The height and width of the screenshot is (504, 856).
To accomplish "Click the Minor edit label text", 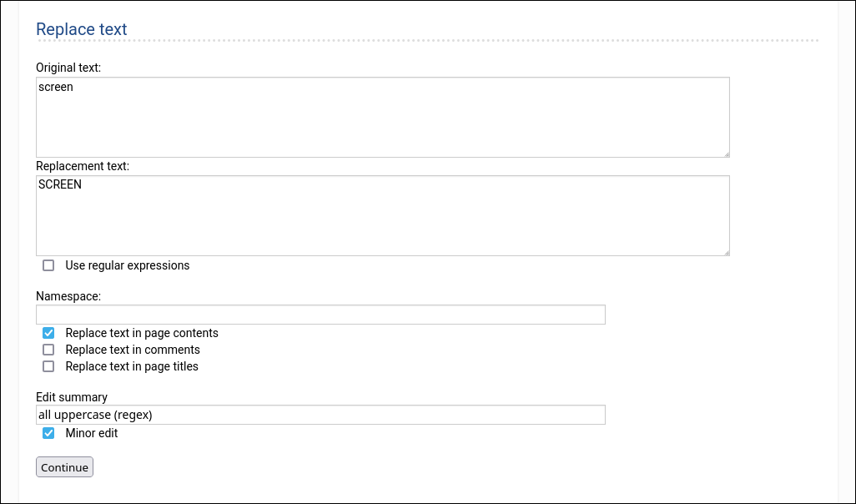I will 91,433.
